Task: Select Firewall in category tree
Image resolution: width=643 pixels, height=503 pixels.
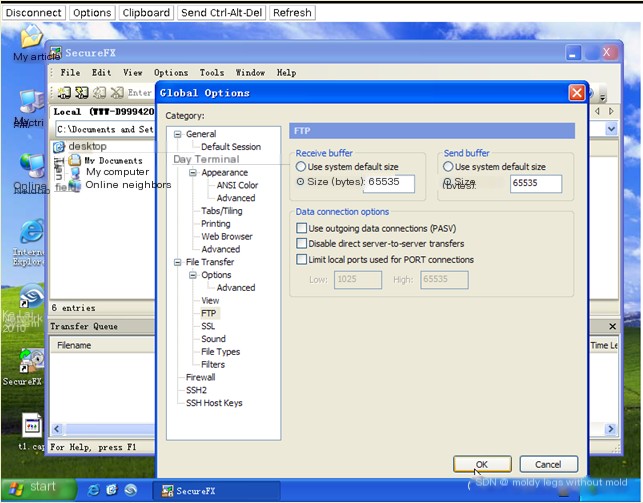Action: click(201, 377)
